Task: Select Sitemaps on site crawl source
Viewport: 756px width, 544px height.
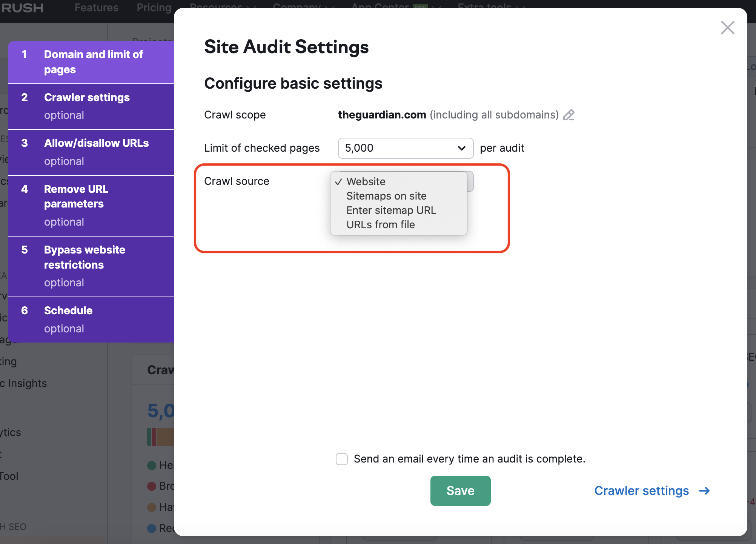Action: tap(386, 195)
